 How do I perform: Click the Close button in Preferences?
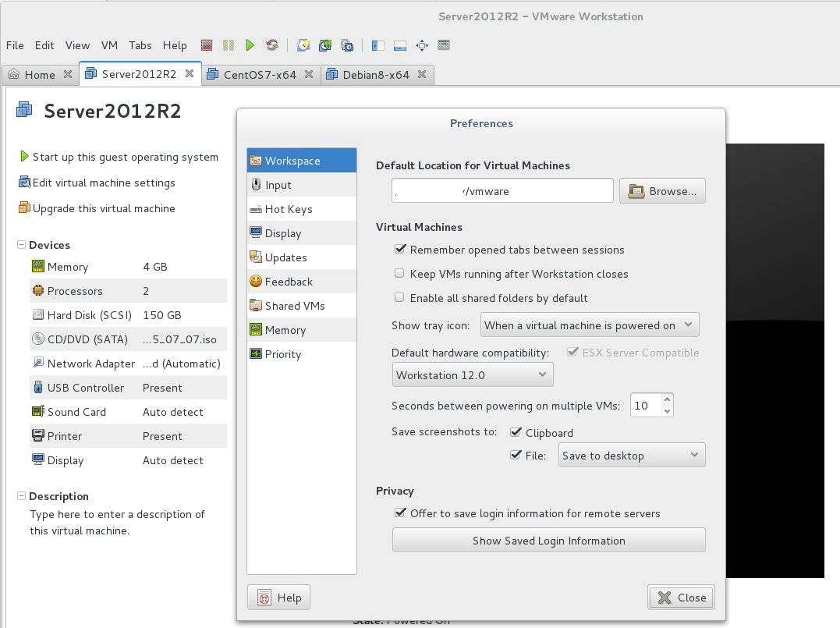(x=681, y=597)
